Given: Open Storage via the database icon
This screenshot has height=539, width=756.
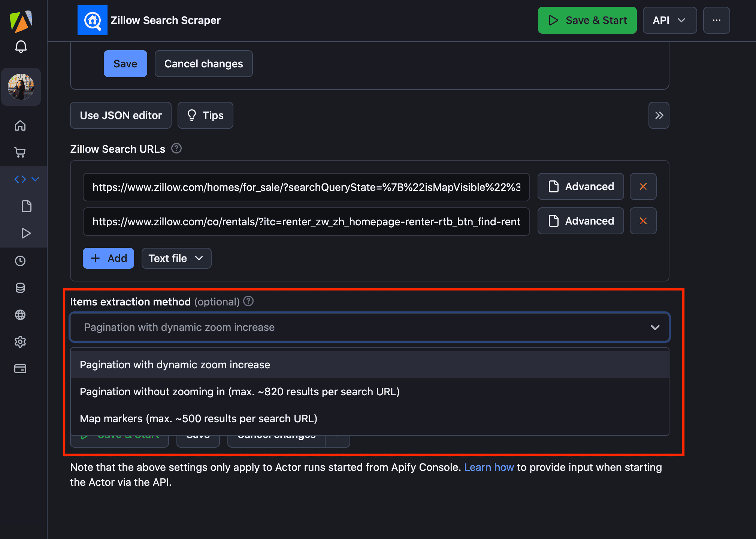Looking at the screenshot, I should tap(20, 288).
